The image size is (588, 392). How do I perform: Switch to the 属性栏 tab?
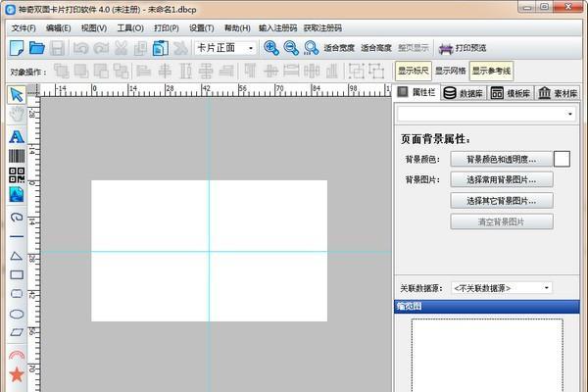tap(417, 92)
